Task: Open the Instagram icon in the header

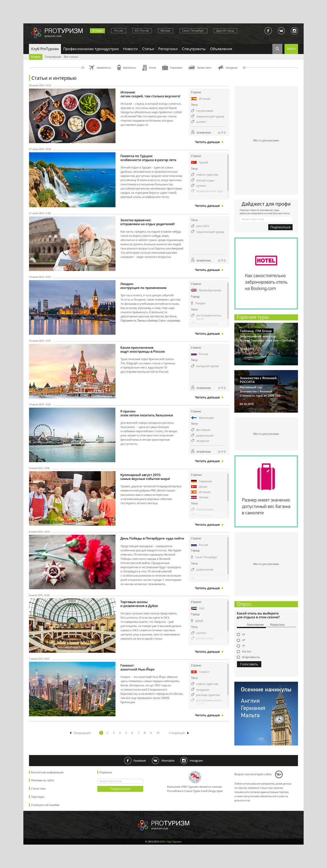Action: (294, 31)
